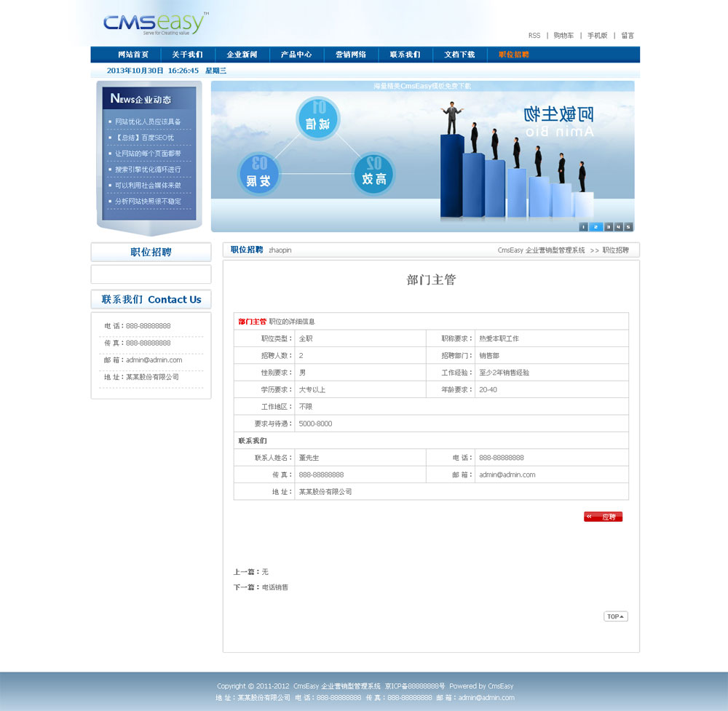Viewport: 728px width, 711px height.
Task: Open the RSS link
Action: coord(534,36)
